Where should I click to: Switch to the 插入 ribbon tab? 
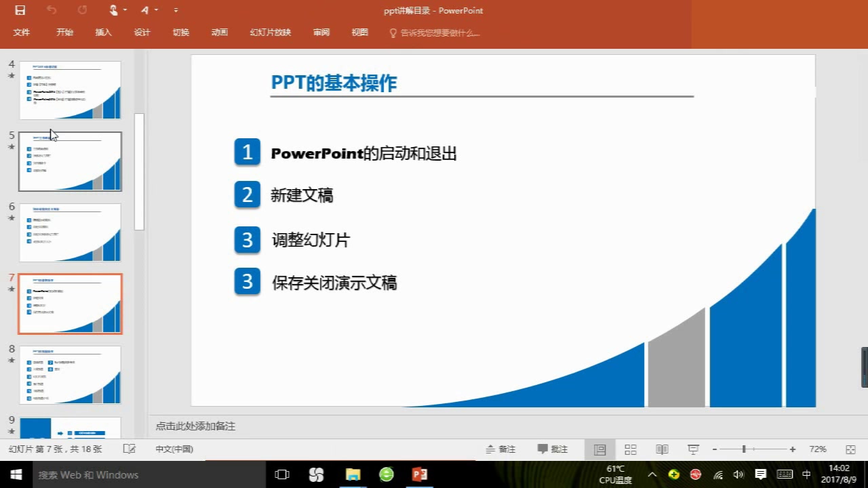(104, 32)
